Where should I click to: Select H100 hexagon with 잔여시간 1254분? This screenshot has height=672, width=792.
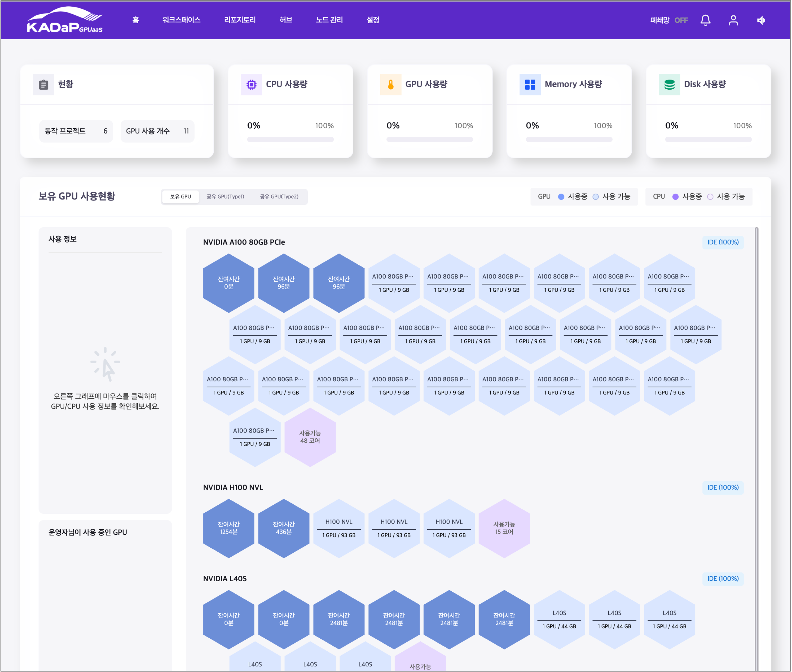228,528
